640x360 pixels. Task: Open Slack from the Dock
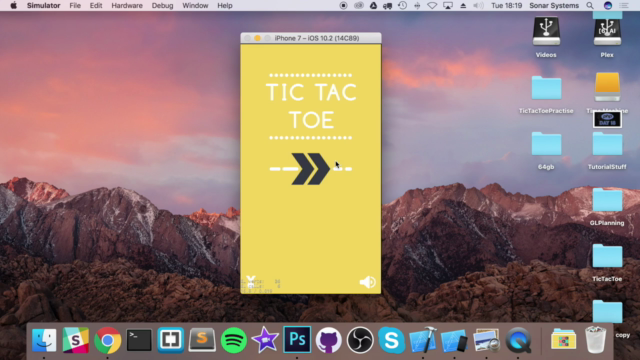(76, 340)
